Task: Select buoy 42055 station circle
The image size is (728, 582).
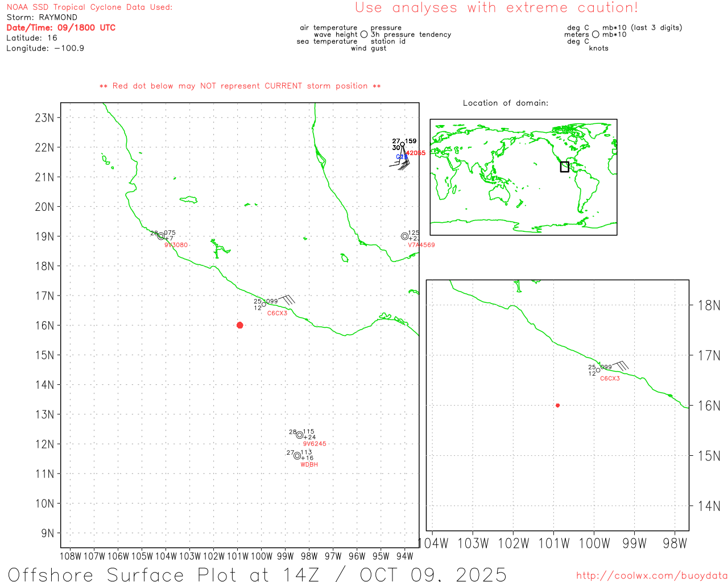Action: pos(402,144)
